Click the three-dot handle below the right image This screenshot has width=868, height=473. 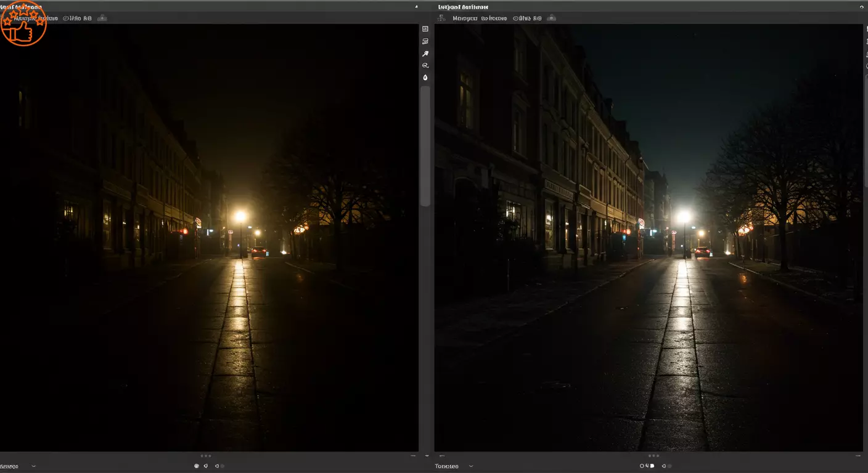tap(653, 456)
